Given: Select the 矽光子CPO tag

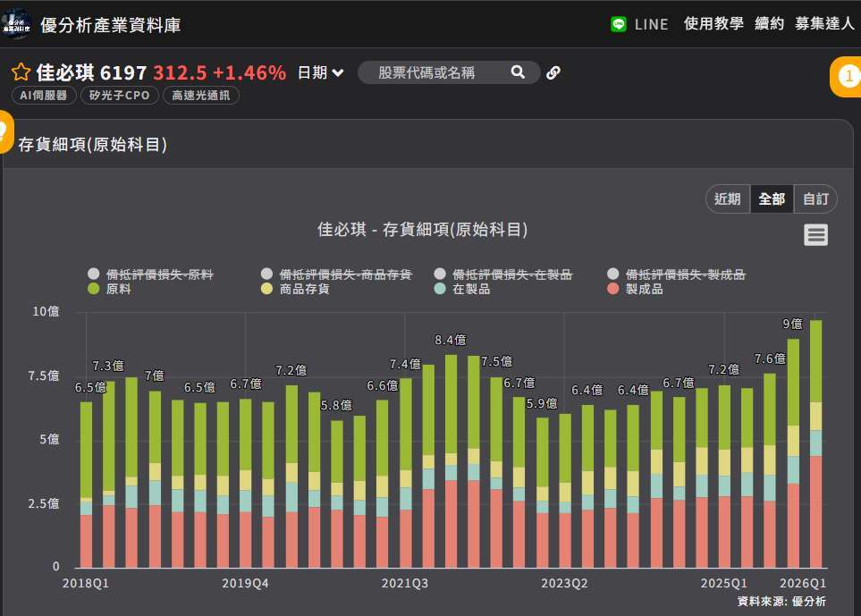Looking at the screenshot, I should click(x=120, y=95).
